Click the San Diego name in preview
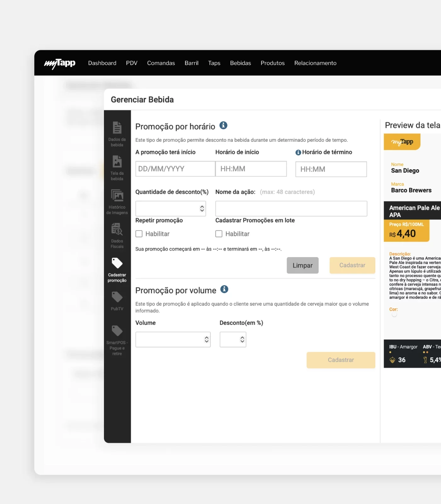Screen dimensions: 441x504 click(x=405, y=171)
